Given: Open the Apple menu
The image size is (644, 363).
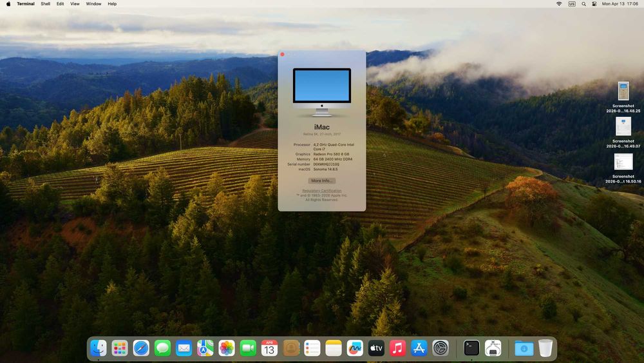Looking at the screenshot, I should coord(8,4).
